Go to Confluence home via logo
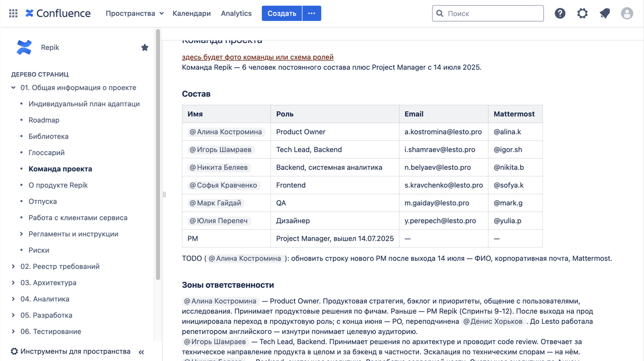The width and height of the screenshot is (644, 361). [58, 13]
